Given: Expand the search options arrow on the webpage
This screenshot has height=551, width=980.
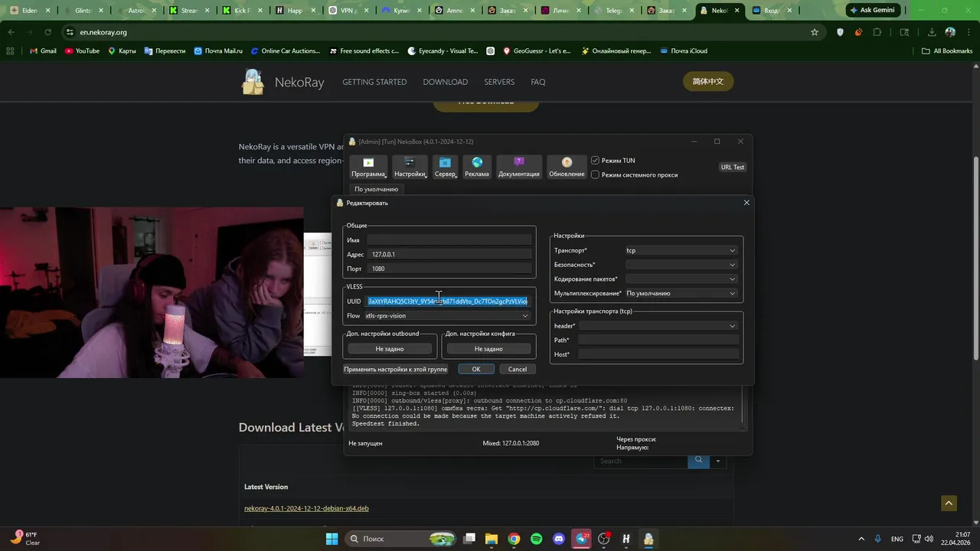Looking at the screenshot, I should pyautogui.click(x=717, y=461).
